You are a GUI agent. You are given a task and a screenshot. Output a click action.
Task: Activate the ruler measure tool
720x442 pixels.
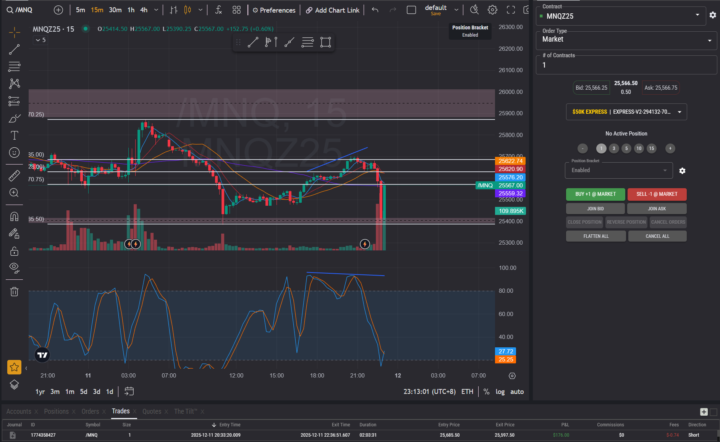14,175
